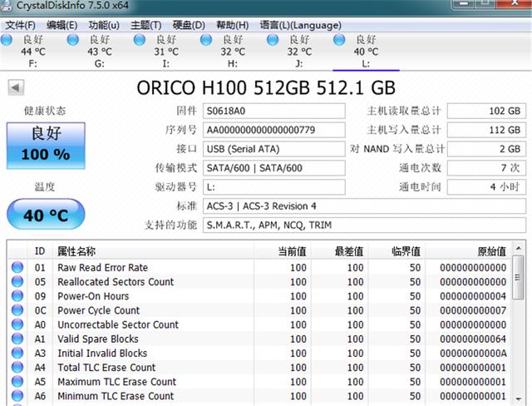
Task: Click the supported features field
Action: pos(364,225)
